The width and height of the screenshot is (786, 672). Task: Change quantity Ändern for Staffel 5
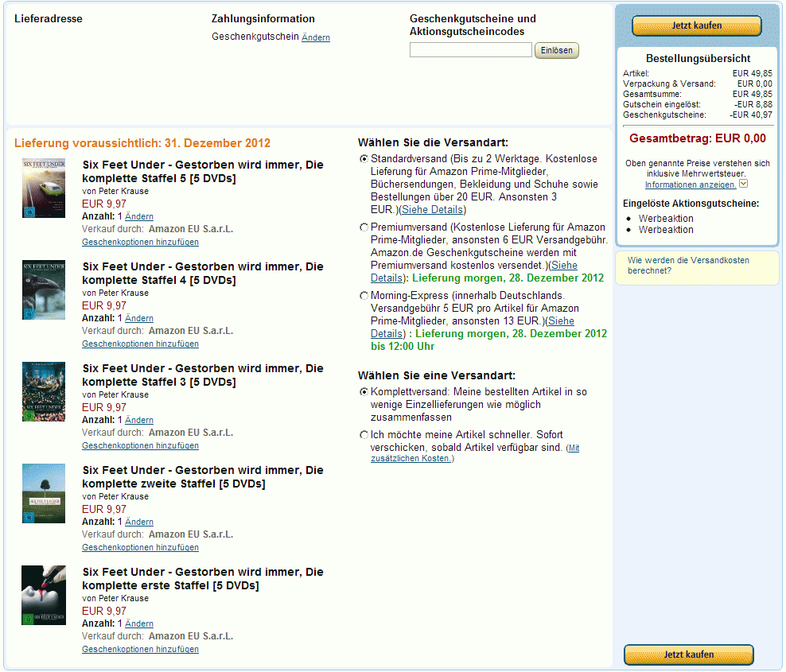point(139,216)
